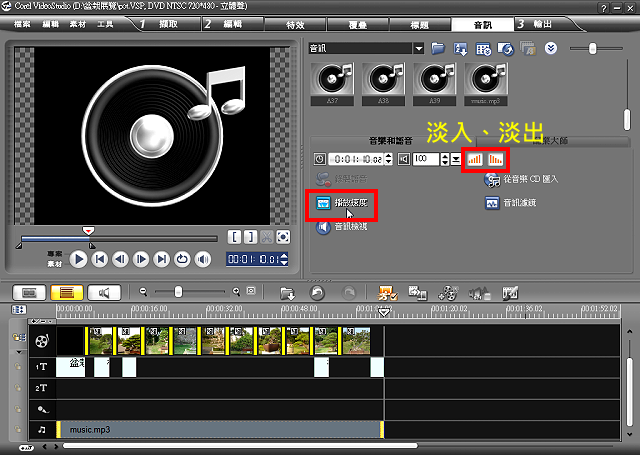The image size is (640, 455).
Task: Zoom in the timeline
Action: click(x=236, y=291)
